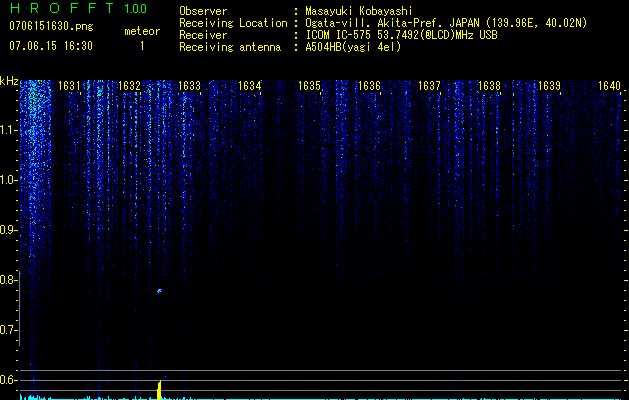The image size is (629, 400).
Task: Click the 0.9 kHz axis label
Action: (x=8, y=230)
